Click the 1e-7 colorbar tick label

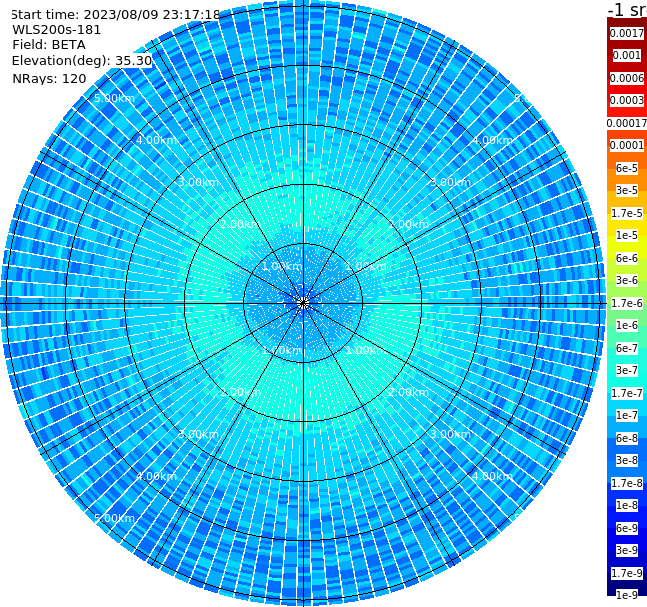point(627,415)
